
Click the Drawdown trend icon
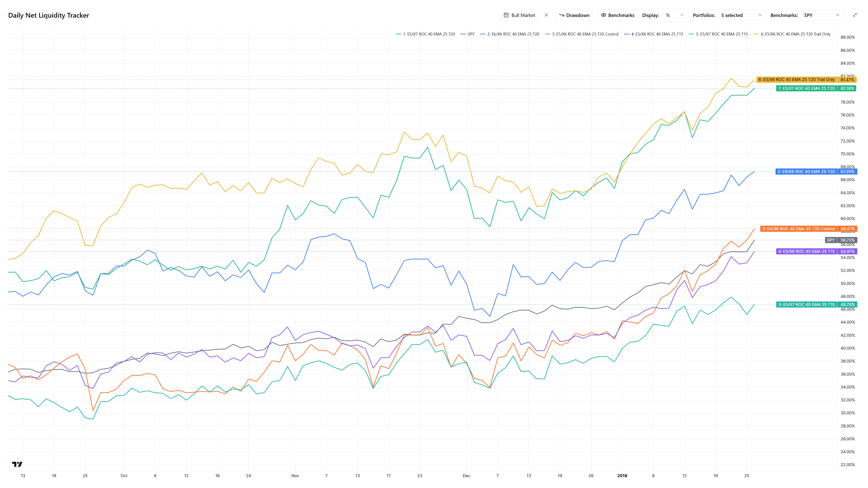(x=561, y=15)
